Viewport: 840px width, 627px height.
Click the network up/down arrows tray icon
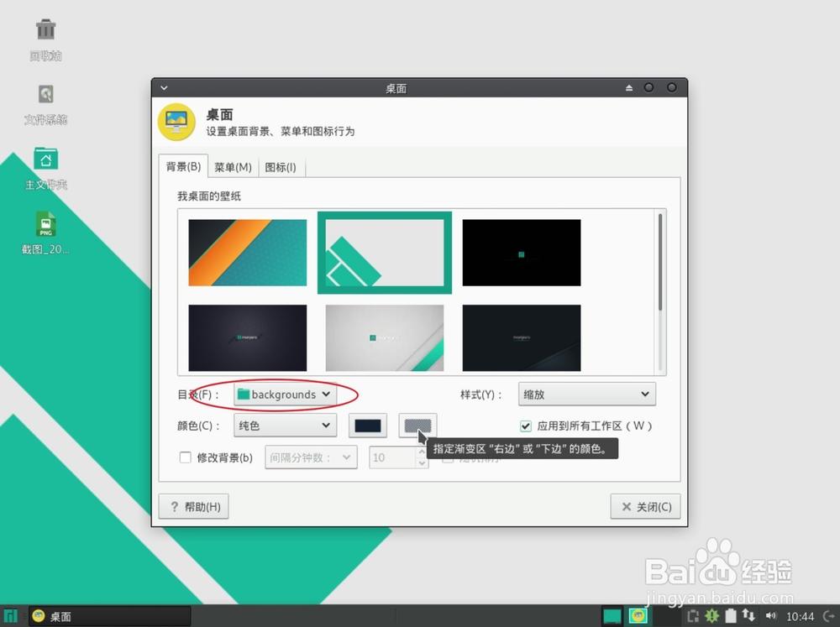coord(748,615)
